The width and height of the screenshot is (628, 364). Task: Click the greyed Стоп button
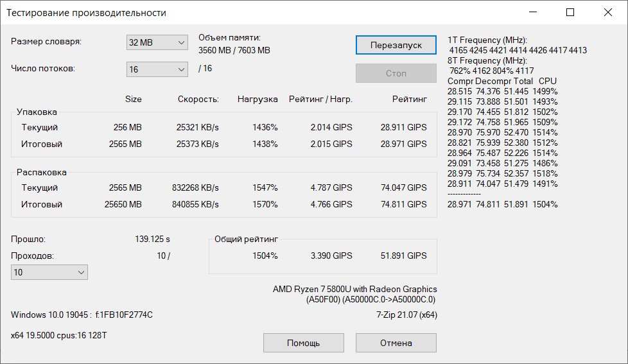(x=396, y=73)
